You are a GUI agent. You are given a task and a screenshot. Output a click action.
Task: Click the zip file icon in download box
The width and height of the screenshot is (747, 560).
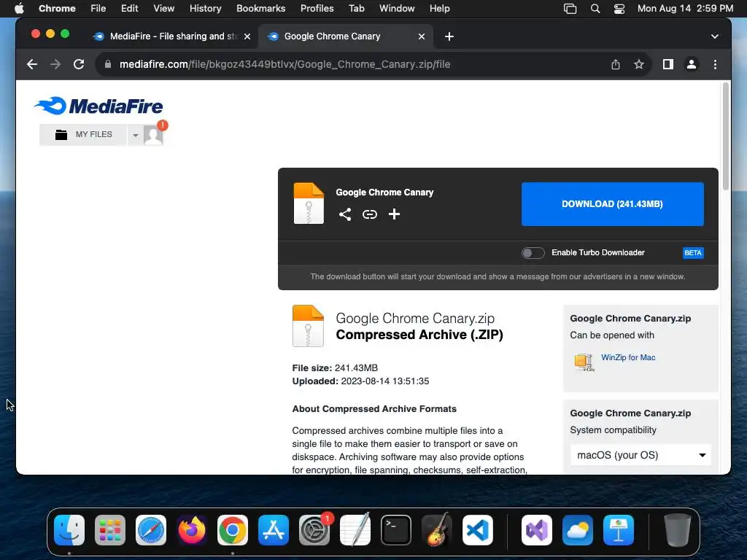tap(309, 203)
